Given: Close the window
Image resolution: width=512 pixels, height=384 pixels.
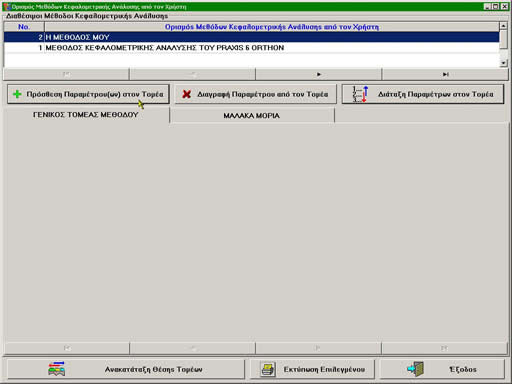Looking at the screenshot, I should point(504,6).
